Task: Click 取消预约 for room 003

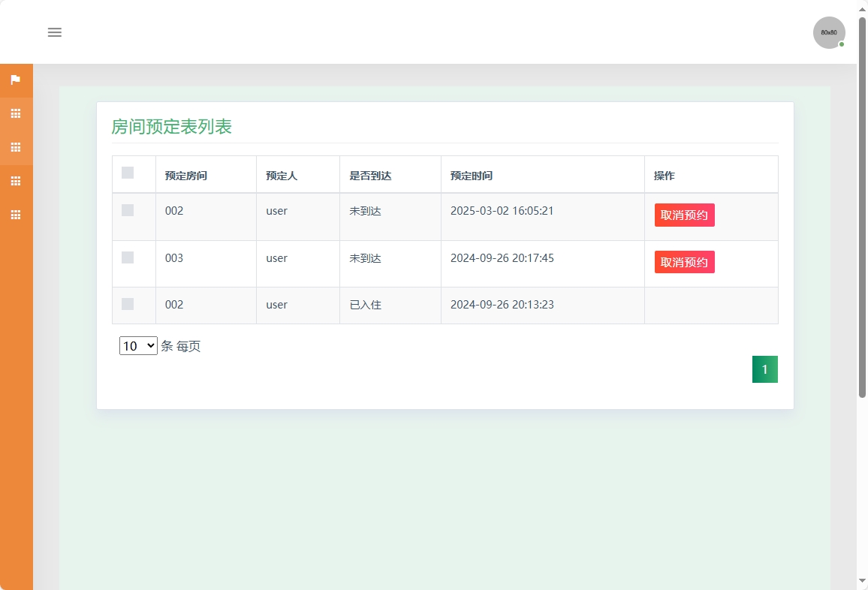Action: pyautogui.click(x=684, y=262)
